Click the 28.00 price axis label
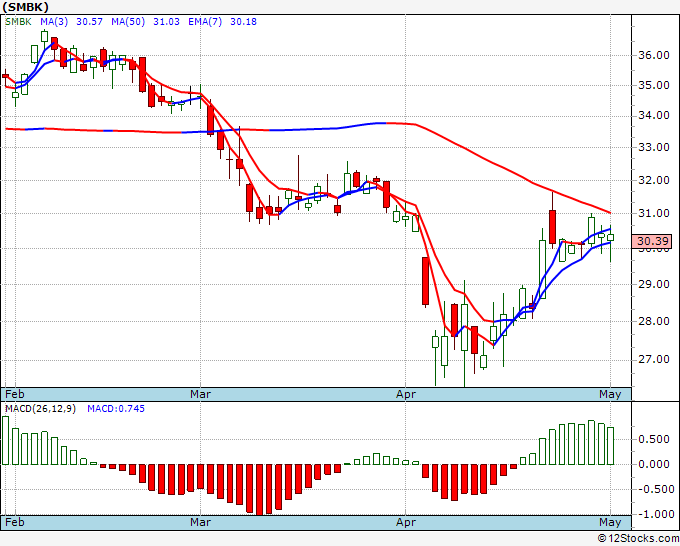 pyautogui.click(x=654, y=321)
